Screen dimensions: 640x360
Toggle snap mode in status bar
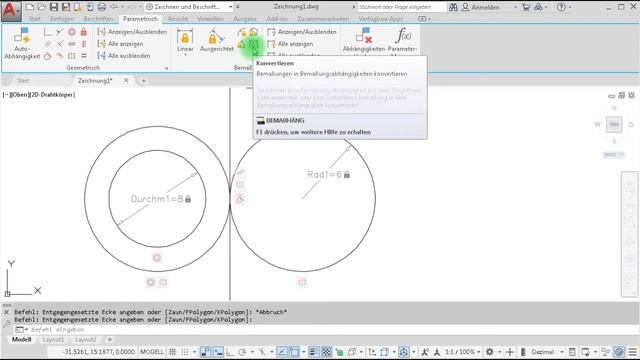click(185, 352)
